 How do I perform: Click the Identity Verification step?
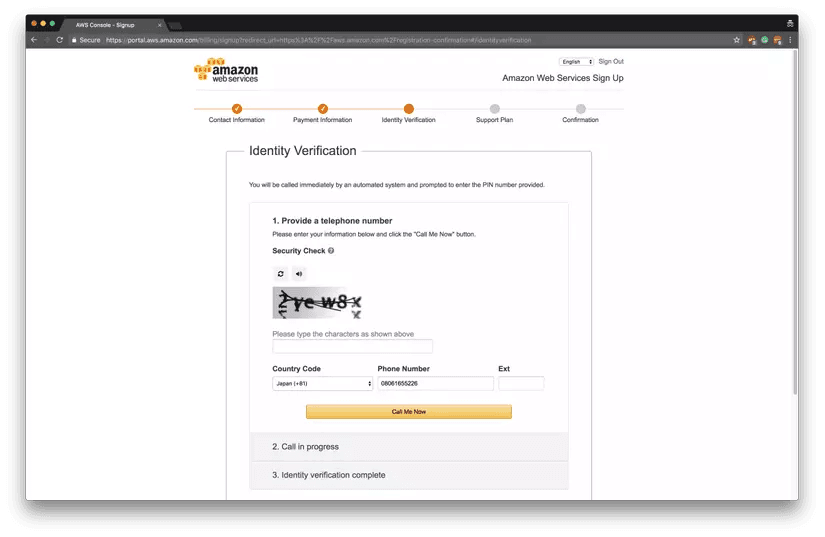(x=409, y=113)
